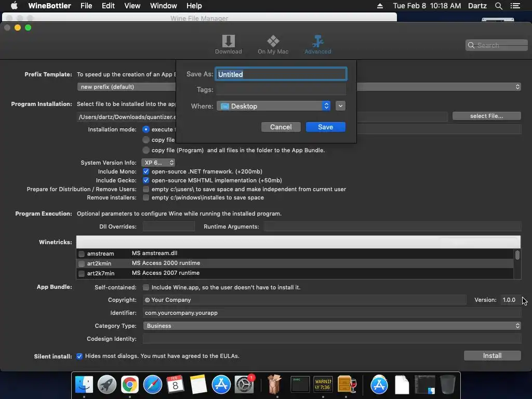Open Trash in the dock
Viewport: 532px width, 399px height.
pyautogui.click(x=447, y=384)
